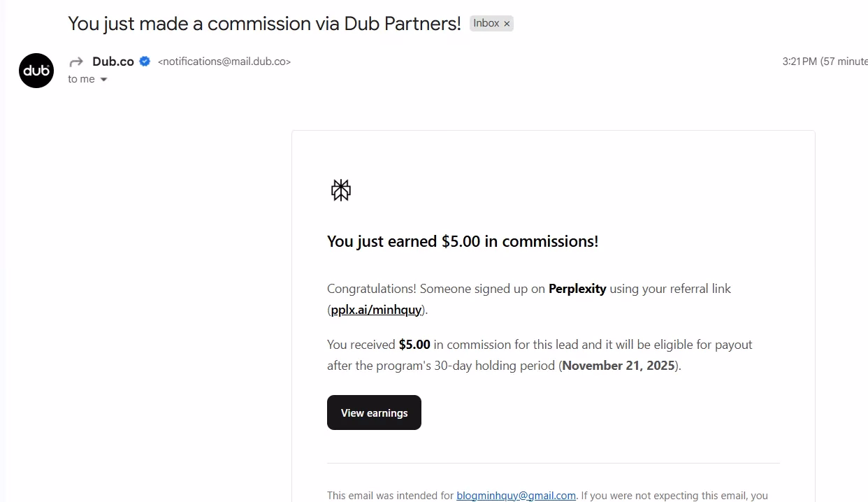Viewport: 868px width, 502px height.
Task: Click the 3:21 PM email timestamp
Action: click(x=800, y=62)
